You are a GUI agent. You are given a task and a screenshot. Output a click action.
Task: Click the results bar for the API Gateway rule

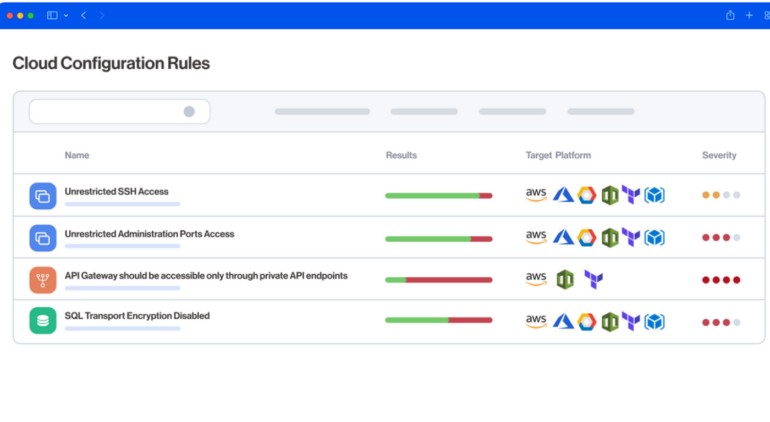(438, 280)
